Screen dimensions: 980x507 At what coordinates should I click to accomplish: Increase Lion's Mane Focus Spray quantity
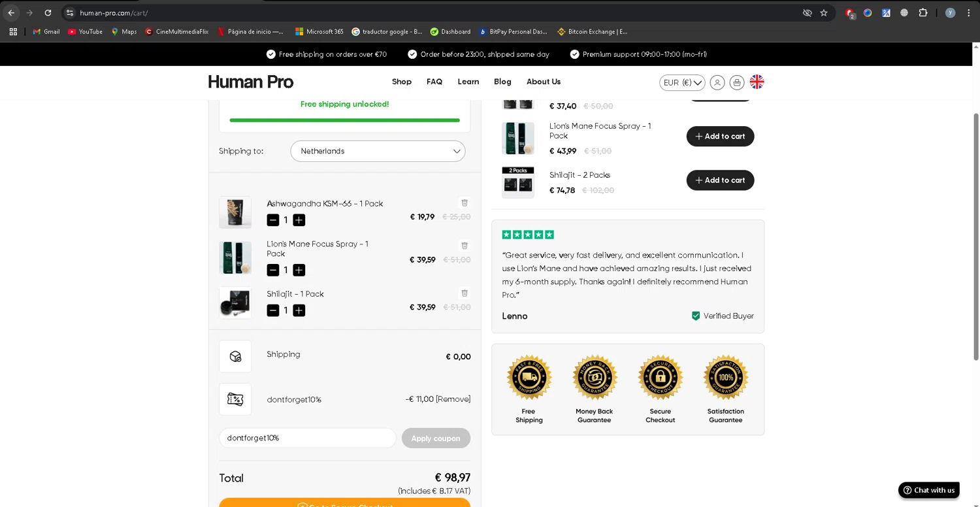(299, 270)
